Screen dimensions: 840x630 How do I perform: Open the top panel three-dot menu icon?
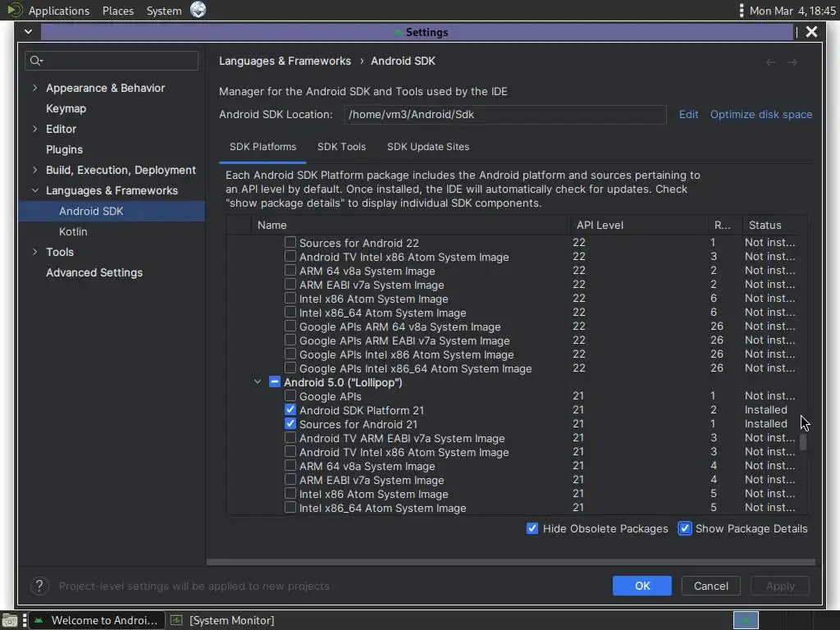click(x=741, y=10)
